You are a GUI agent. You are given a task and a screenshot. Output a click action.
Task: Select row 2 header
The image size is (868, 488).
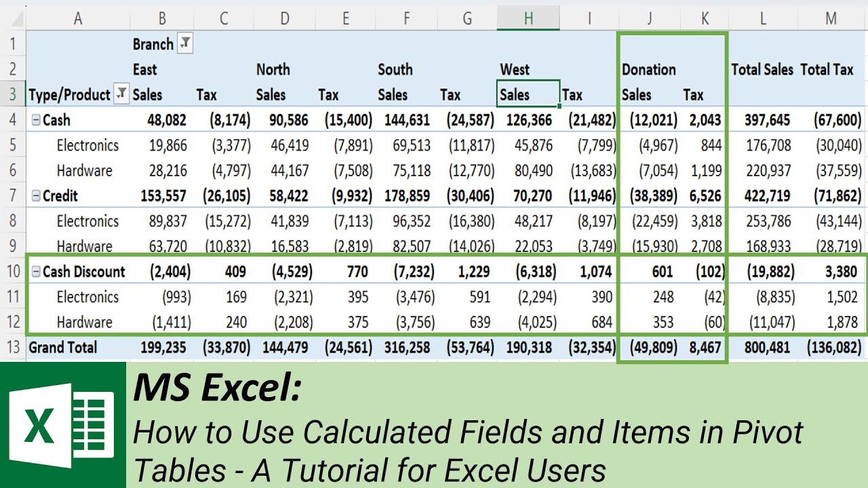point(13,69)
